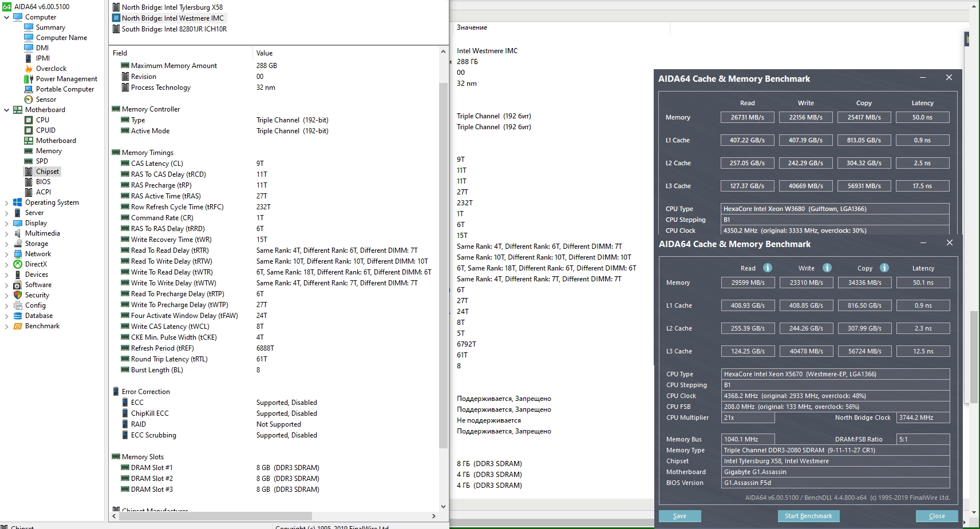Click the details pane vertical scrollbar
The width and height of the screenshot is (980, 529).
443,266
